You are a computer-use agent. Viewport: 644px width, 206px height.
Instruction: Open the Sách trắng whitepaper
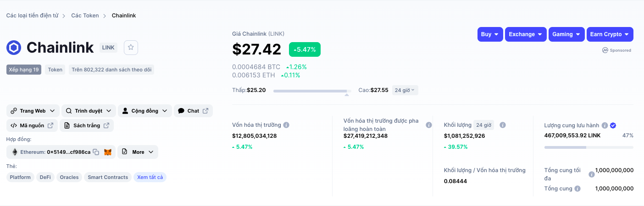(87, 125)
